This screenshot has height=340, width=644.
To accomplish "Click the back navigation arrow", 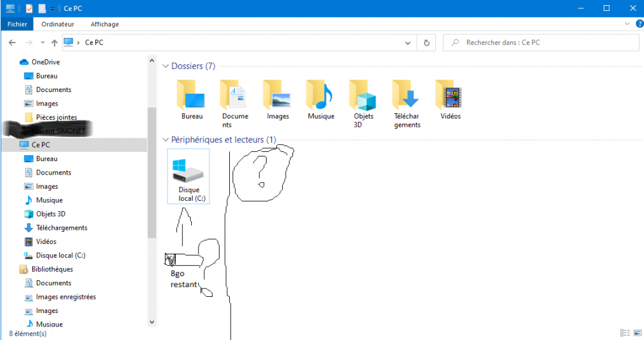I will tap(12, 42).
